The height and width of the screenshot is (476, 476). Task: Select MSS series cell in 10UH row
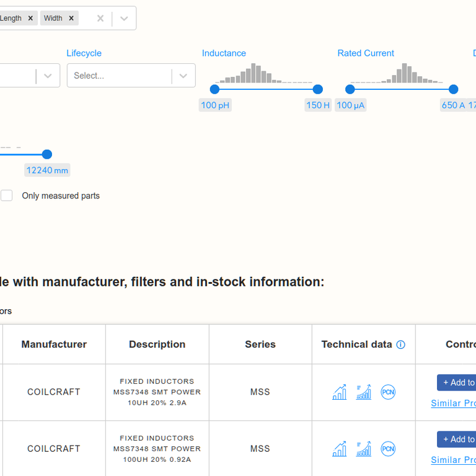tap(260, 392)
